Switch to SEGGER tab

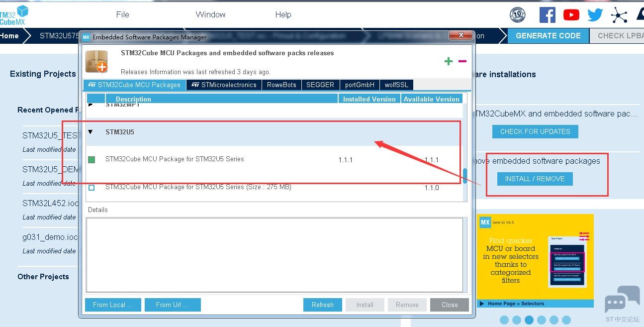pos(320,85)
